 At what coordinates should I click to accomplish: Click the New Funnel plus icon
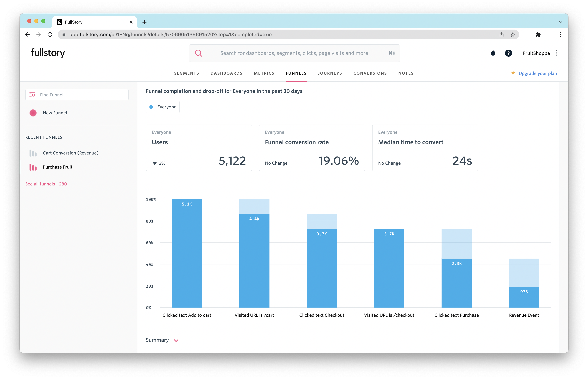pos(33,113)
